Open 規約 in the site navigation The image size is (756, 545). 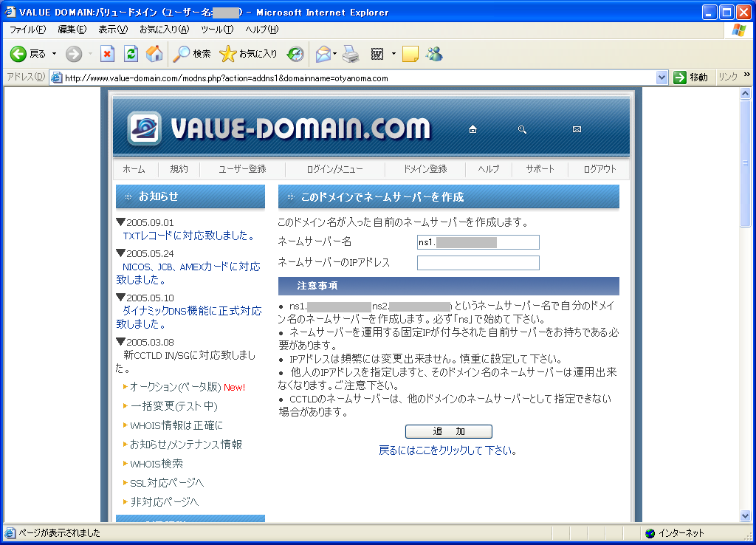point(179,169)
